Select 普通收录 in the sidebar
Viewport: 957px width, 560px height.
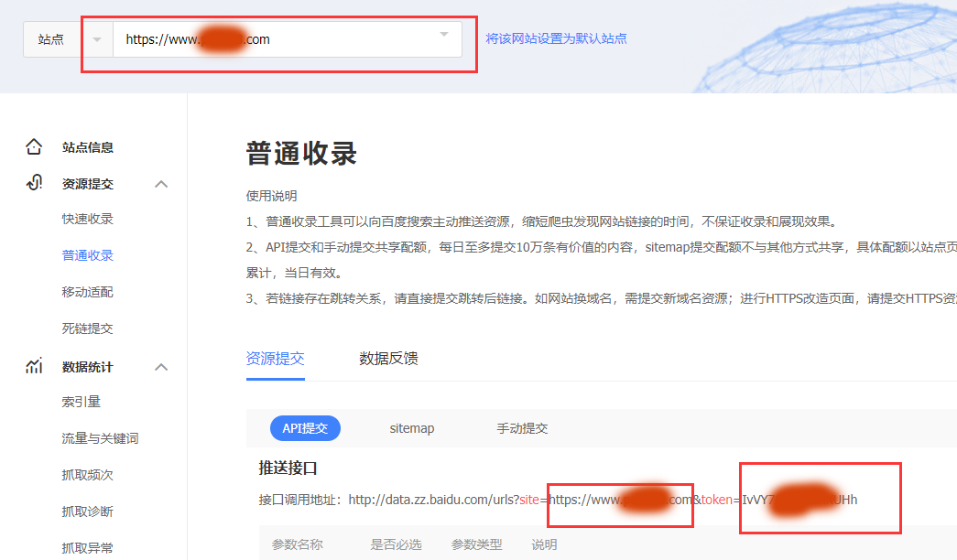point(88,255)
